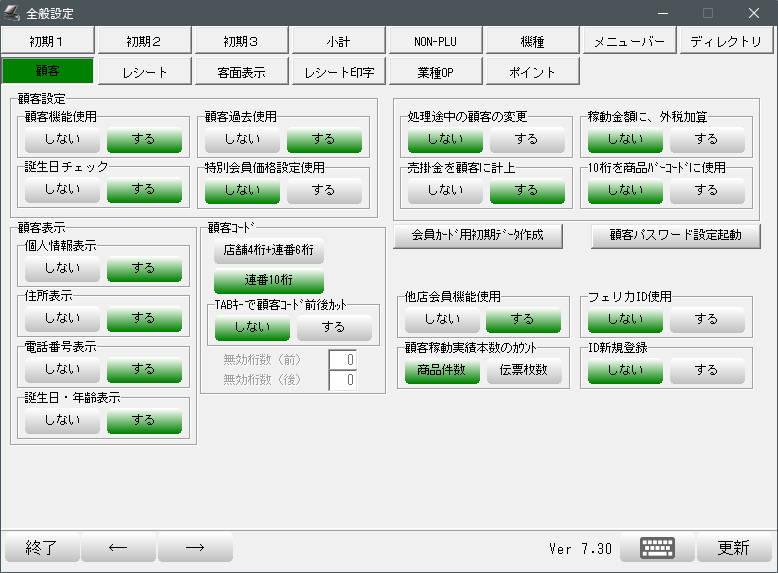Choose 伝票枚数 for 顧客稼動実績本数のカウント

[x=524, y=371]
